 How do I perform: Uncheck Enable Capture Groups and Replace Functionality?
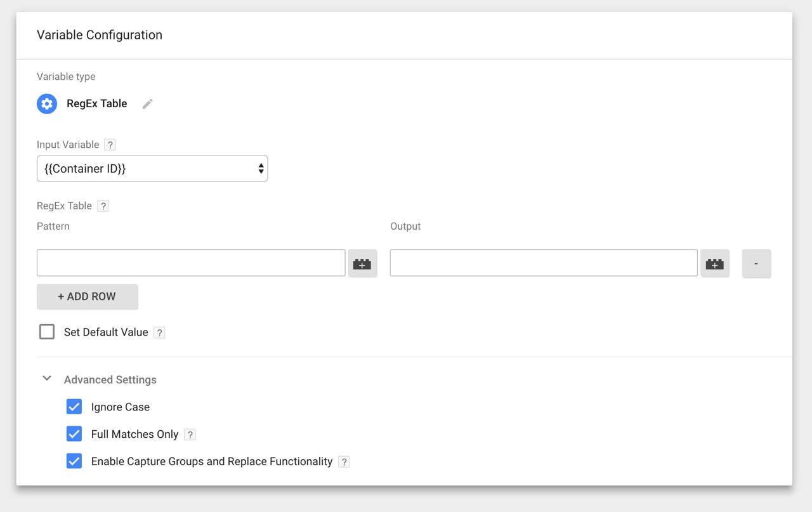(74, 461)
